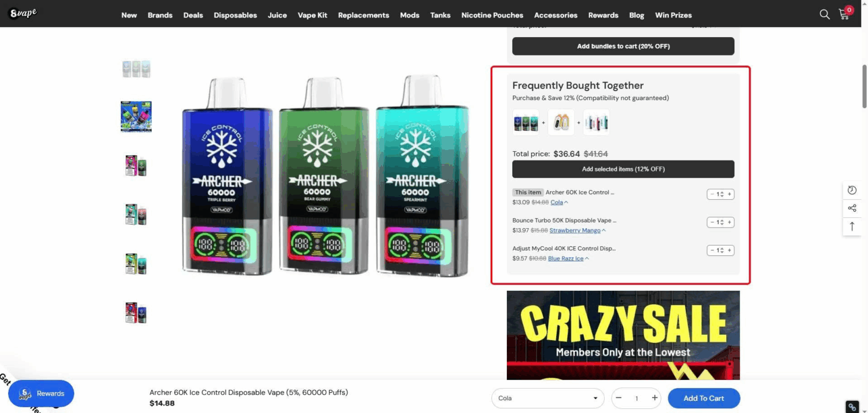868x413 pixels.
Task: Increase quantity for Adjust MyCool 40K
Action: (x=730, y=250)
